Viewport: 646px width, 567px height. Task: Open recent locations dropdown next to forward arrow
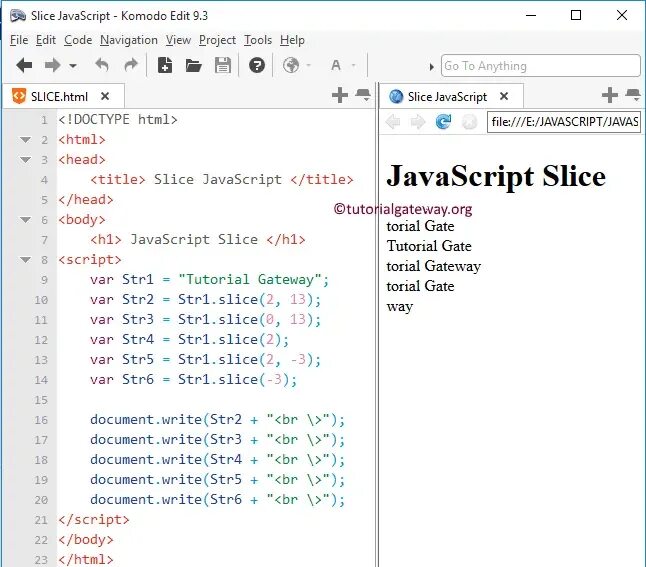point(73,66)
